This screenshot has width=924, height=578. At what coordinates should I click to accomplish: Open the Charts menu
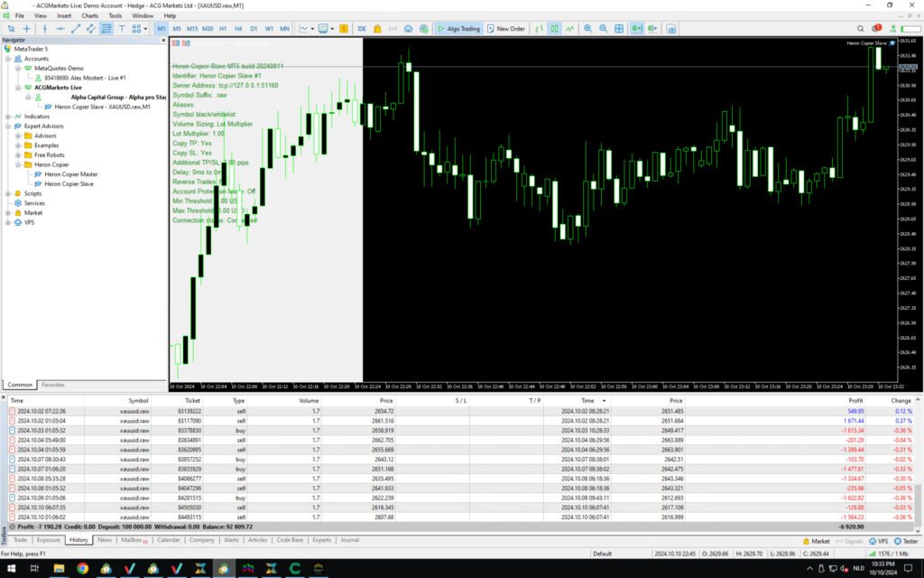tap(89, 16)
